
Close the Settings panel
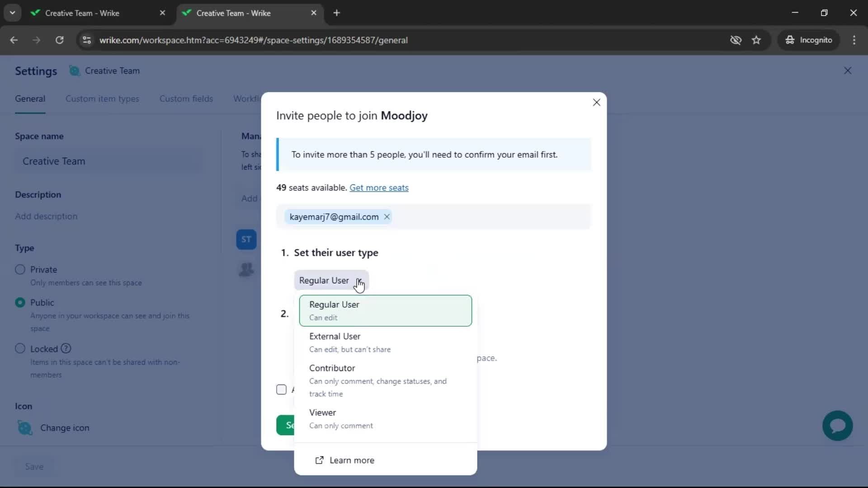pyautogui.click(x=848, y=70)
